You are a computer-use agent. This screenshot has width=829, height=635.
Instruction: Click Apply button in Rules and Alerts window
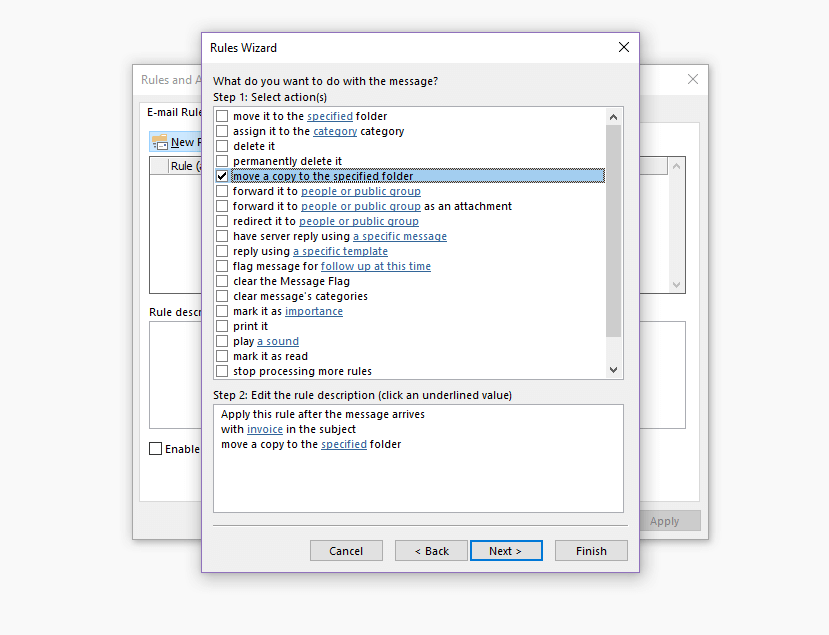(669, 521)
